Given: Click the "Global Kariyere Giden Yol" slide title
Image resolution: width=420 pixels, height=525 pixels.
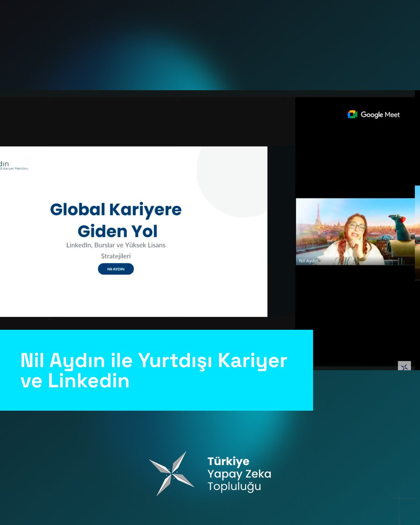Looking at the screenshot, I should coord(116,220).
